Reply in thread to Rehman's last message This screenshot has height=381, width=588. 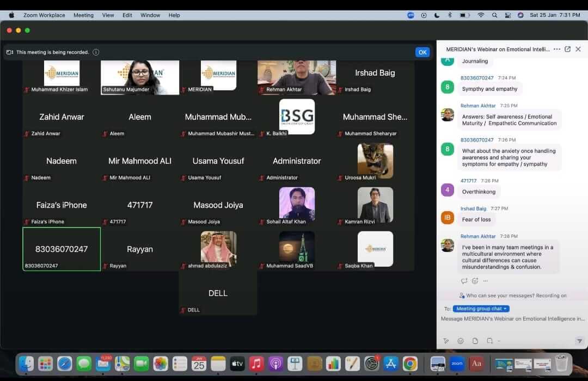(x=464, y=281)
